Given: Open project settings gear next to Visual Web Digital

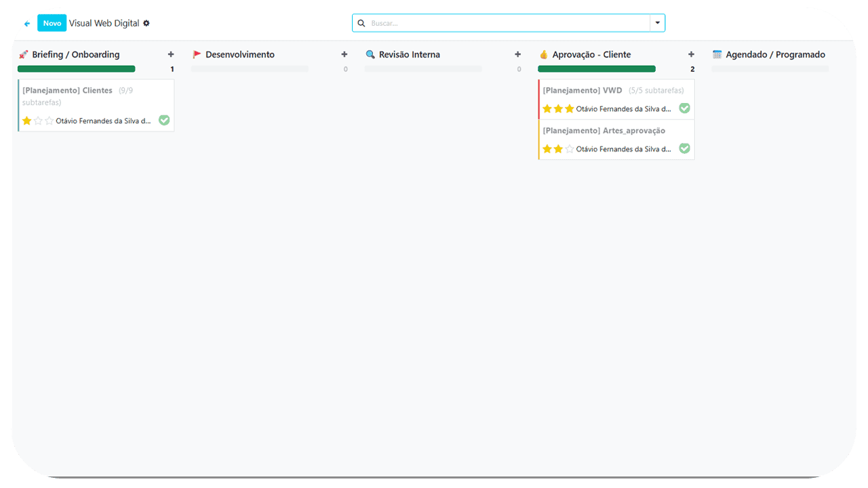Looking at the screenshot, I should pyautogui.click(x=146, y=23).
